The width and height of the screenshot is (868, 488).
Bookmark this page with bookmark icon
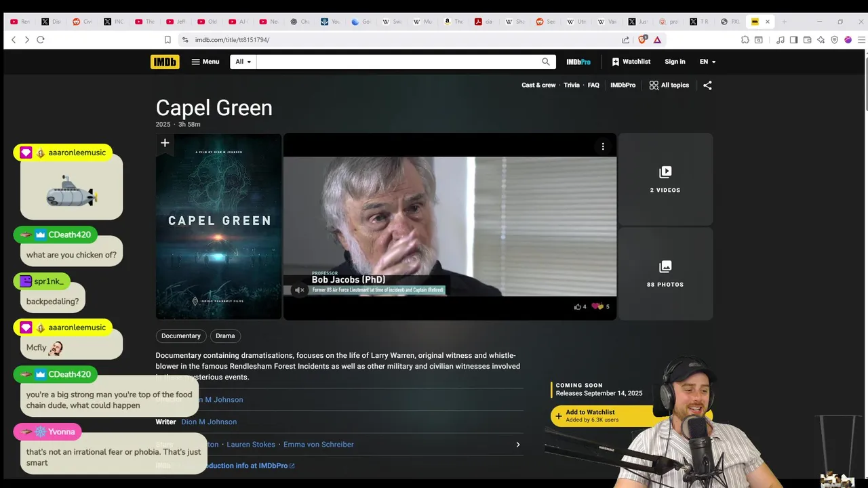tap(167, 40)
